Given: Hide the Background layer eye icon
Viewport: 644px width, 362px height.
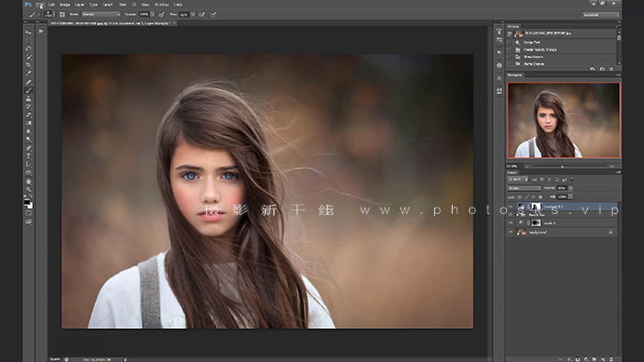Looking at the screenshot, I should click(x=511, y=232).
